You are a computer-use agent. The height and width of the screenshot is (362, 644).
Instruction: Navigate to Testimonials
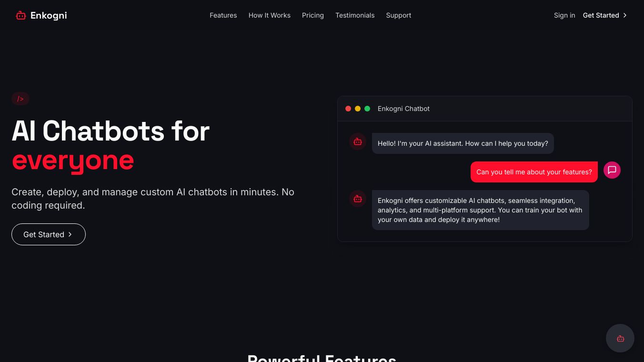pos(355,15)
